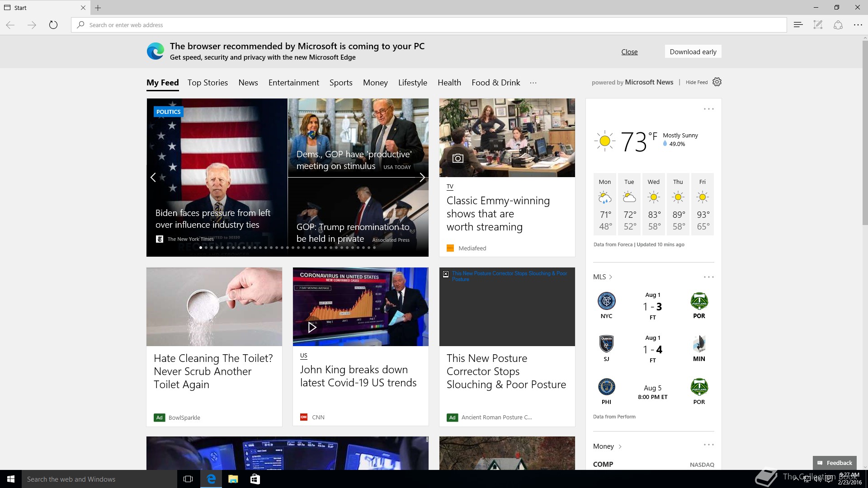Viewport: 868px width, 488px height.
Task: Click the MIN team logo
Action: tap(699, 344)
